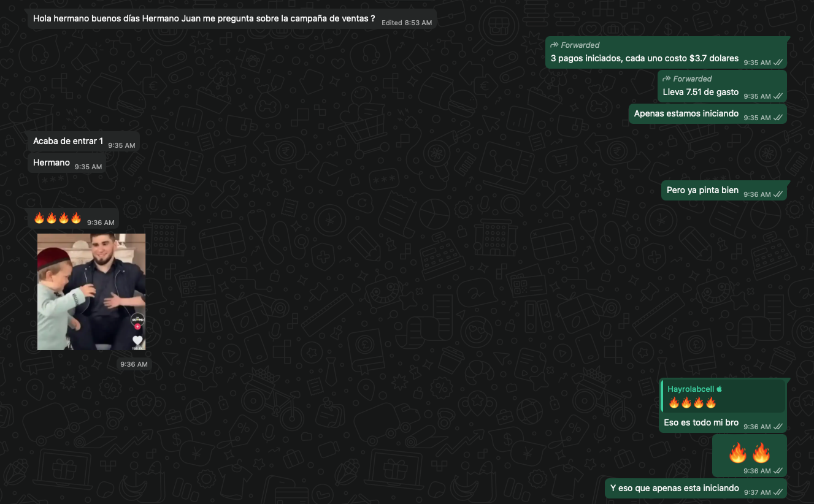Click the heart icon on the video thumbnail
This screenshot has width=814, height=504.
[x=137, y=340]
